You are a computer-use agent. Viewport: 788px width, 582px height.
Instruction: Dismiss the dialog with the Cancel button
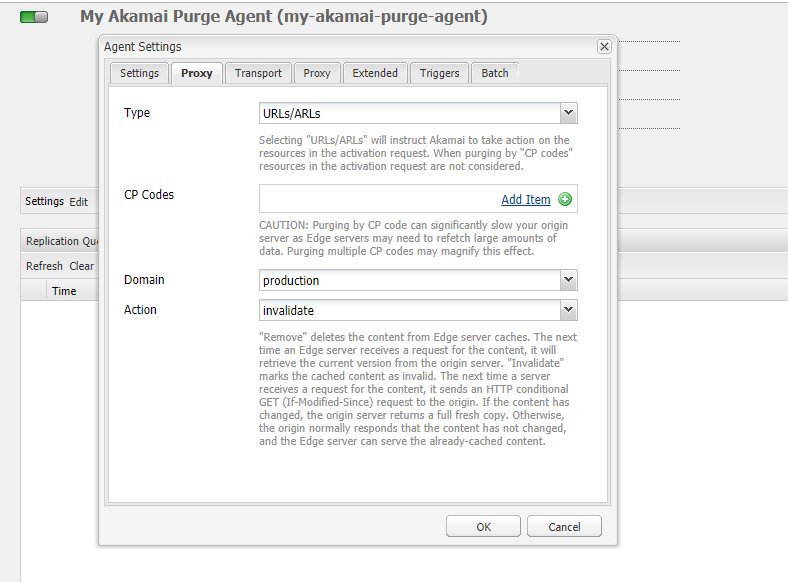[x=564, y=526]
